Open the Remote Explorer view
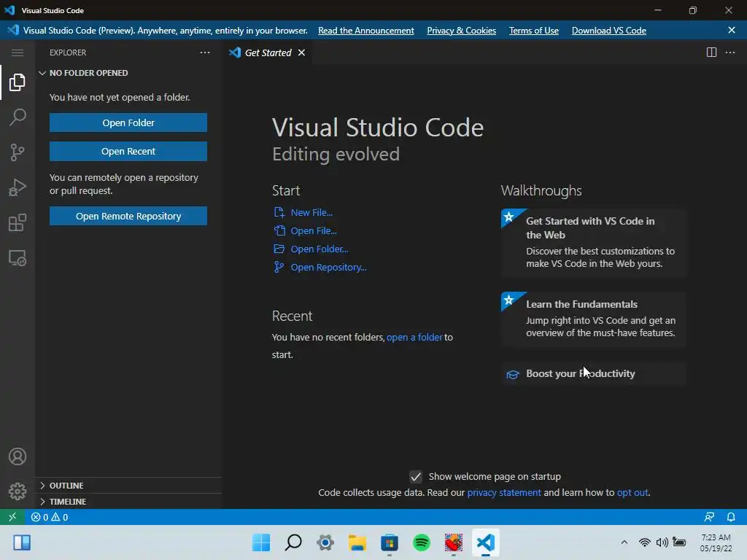Image resolution: width=747 pixels, height=560 pixels. (18, 258)
